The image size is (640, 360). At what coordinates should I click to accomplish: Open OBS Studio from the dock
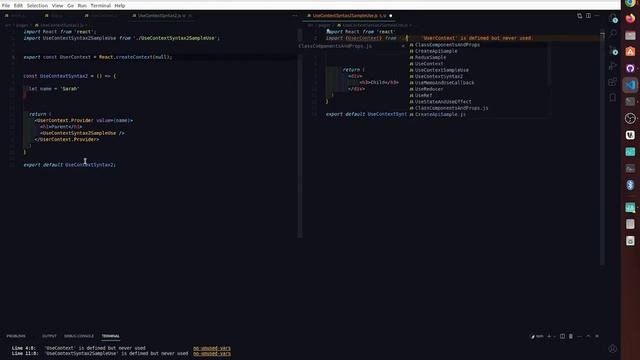(x=630, y=118)
